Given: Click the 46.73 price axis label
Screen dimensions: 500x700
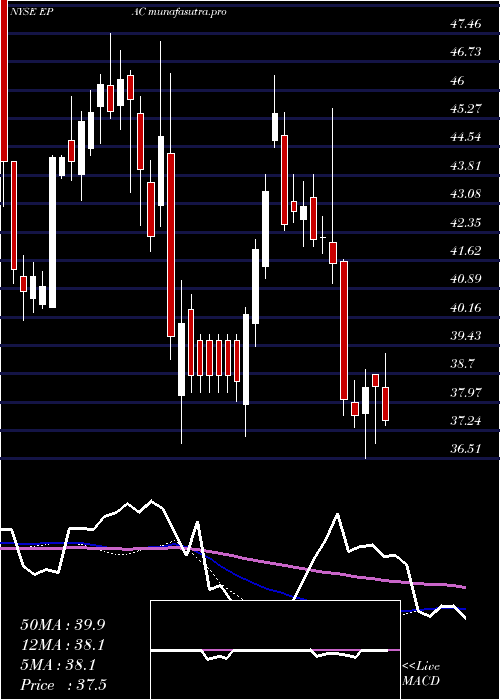Looking at the screenshot, I should coord(466,52).
